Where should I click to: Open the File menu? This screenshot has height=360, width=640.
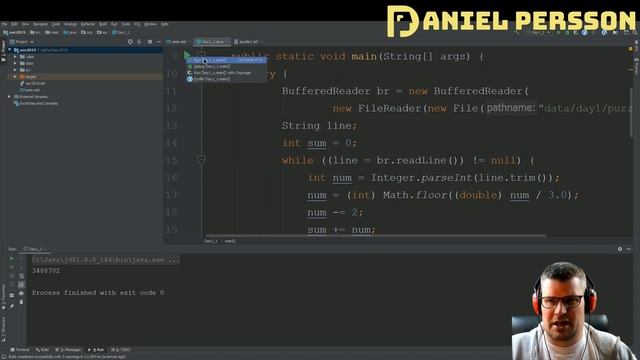click(4, 24)
